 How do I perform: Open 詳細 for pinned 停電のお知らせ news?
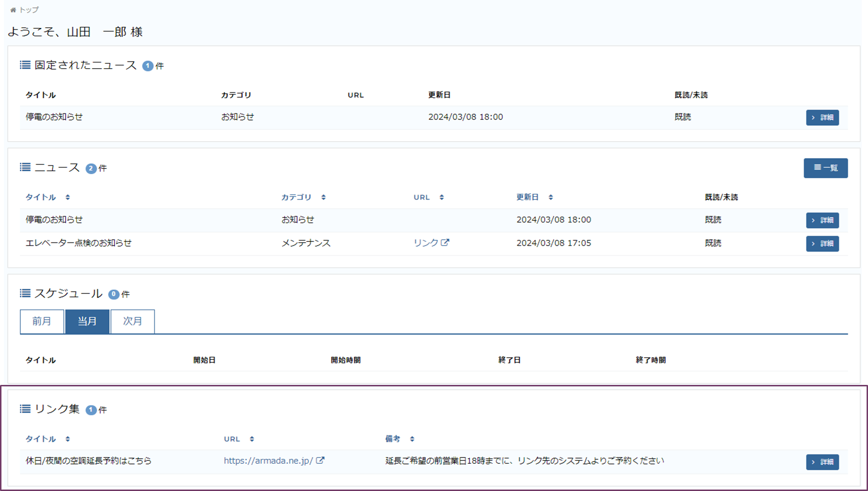(822, 118)
